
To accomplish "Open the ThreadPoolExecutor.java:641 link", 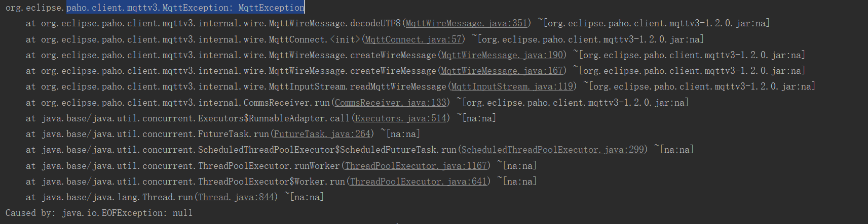I will click(x=418, y=182).
